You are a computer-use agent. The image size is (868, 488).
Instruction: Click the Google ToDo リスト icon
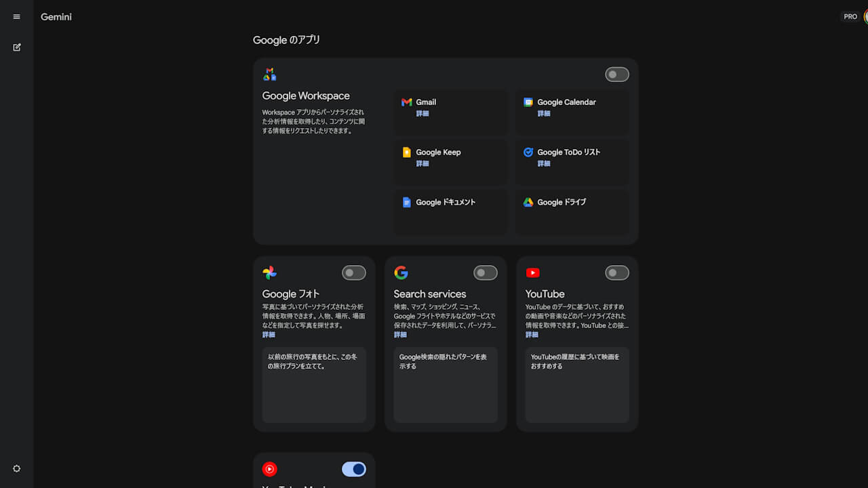(528, 152)
